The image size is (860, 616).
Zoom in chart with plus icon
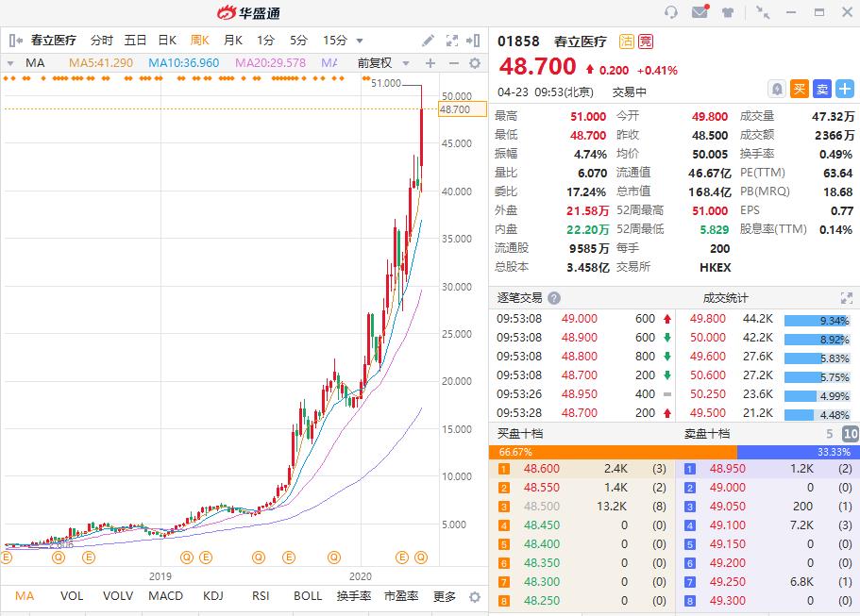tap(430, 63)
